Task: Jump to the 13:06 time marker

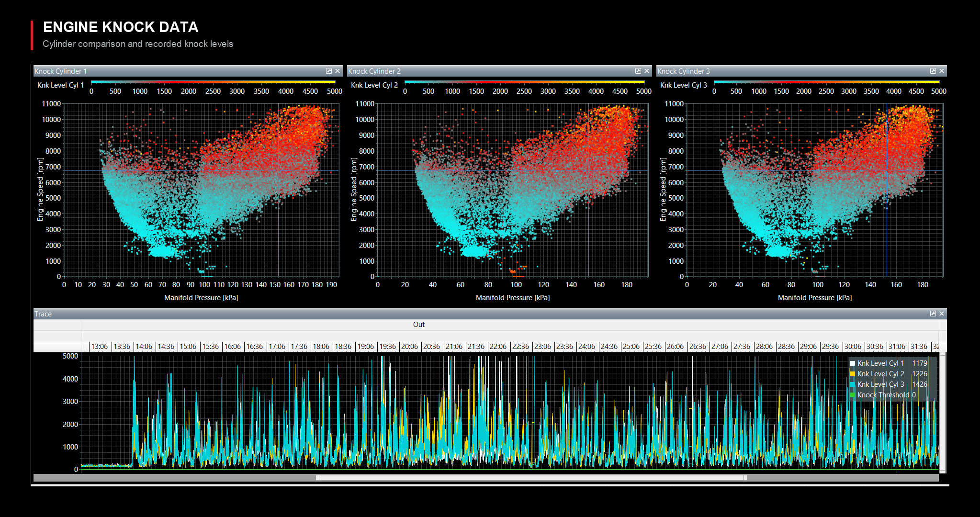Action: coord(100,347)
